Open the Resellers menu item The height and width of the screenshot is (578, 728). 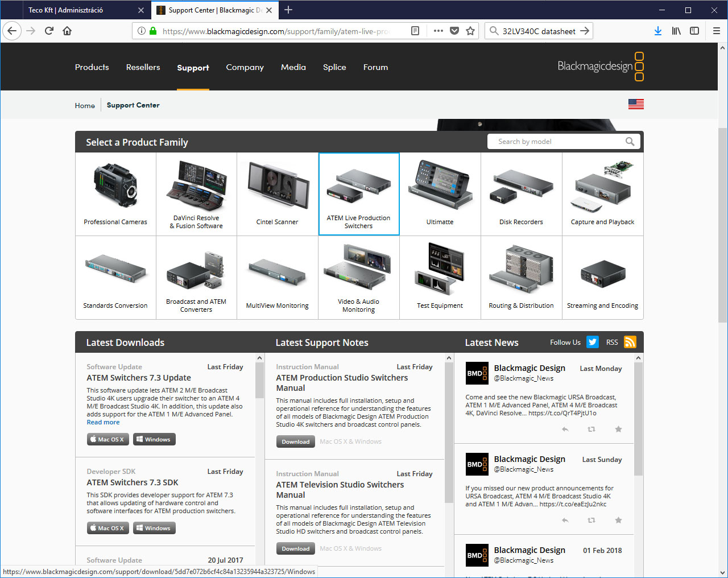(x=143, y=67)
